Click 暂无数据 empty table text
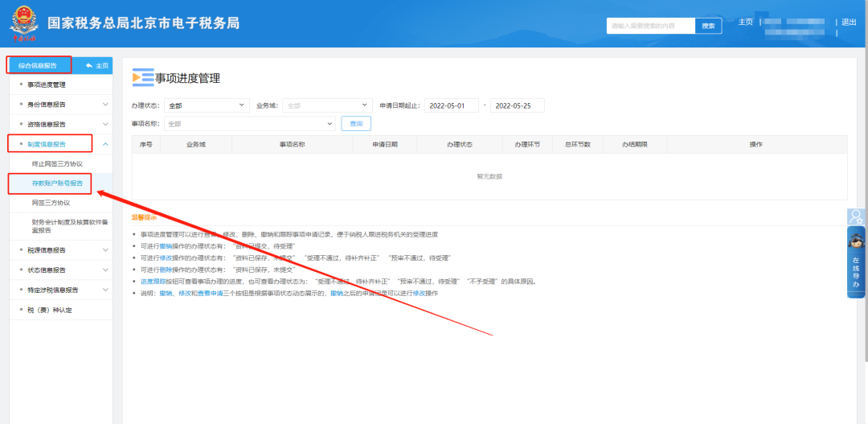The width and height of the screenshot is (868, 424). 489,176
